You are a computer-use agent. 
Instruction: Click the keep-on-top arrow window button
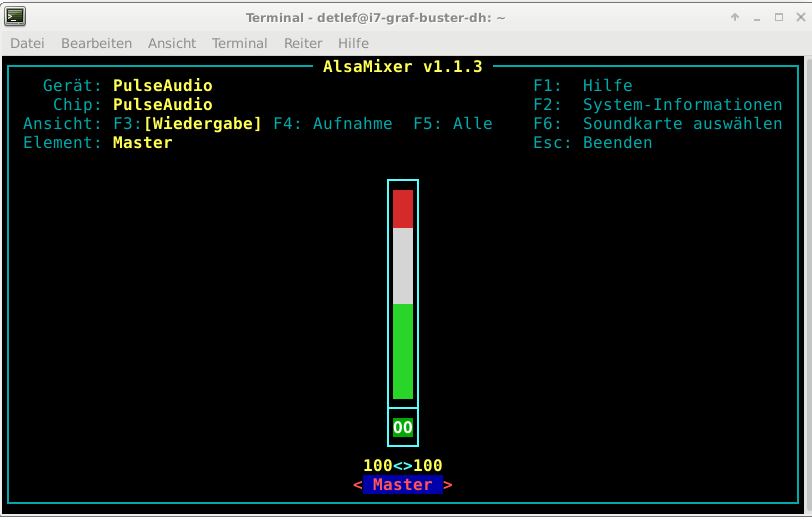point(735,17)
